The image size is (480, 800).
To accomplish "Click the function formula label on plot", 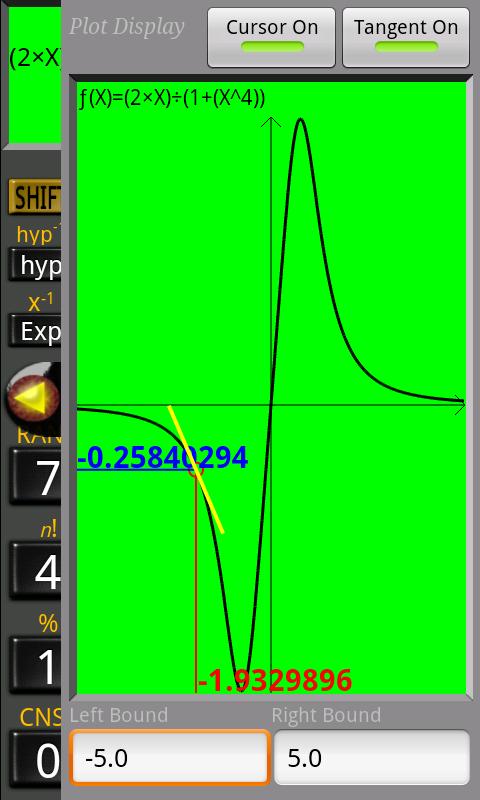I will (171, 98).
